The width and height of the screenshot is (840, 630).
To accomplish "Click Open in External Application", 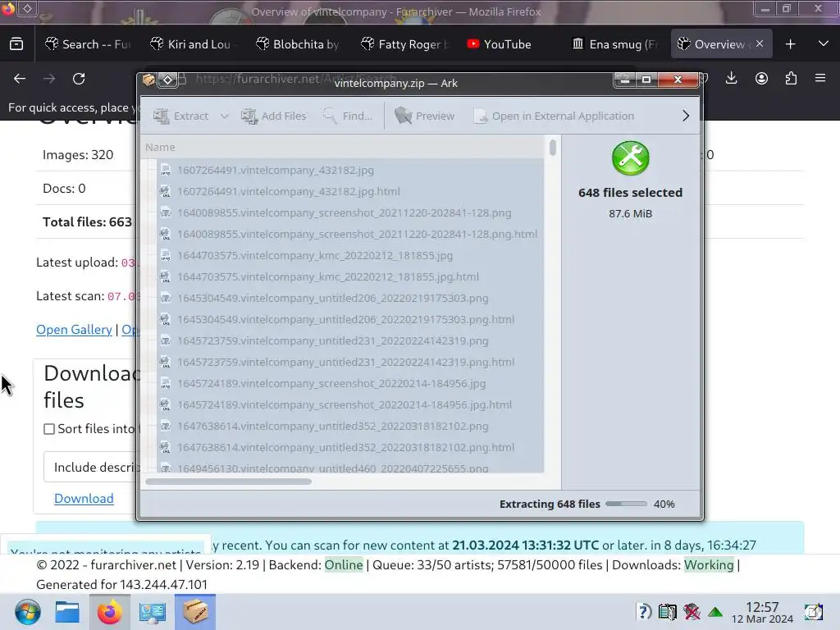I will coord(554,116).
